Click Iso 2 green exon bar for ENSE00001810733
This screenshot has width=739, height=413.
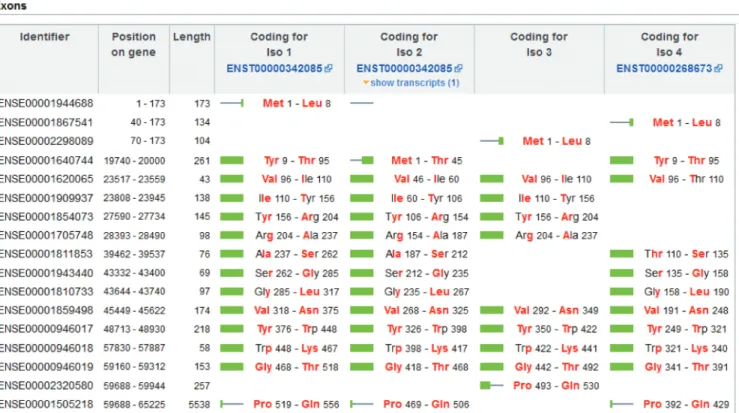(361, 292)
